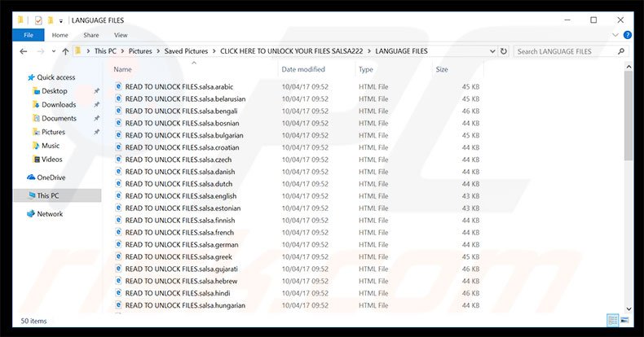
Task: Open the english ransom note HTML file
Action: pyautogui.click(x=180, y=195)
